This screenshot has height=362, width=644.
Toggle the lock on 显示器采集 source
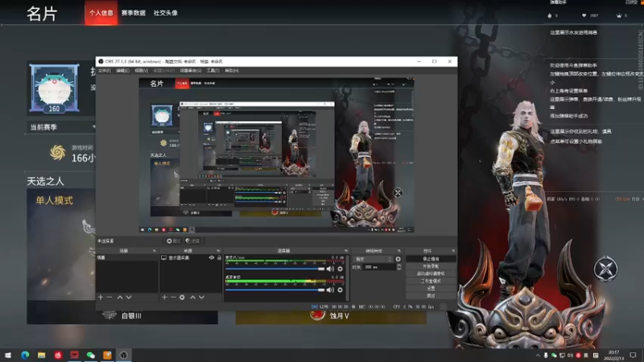[219, 257]
